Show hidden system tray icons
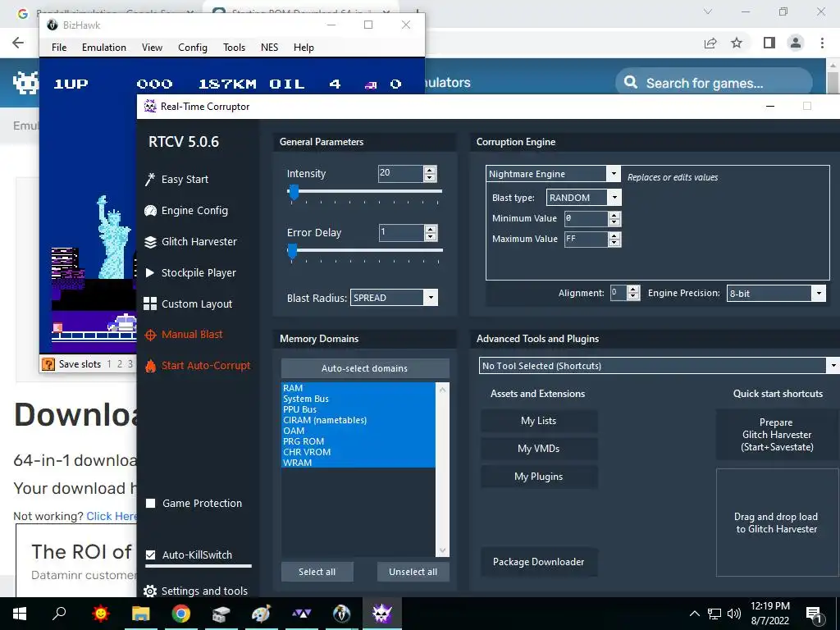Image resolution: width=840 pixels, height=630 pixels. [x=694, y=614]
